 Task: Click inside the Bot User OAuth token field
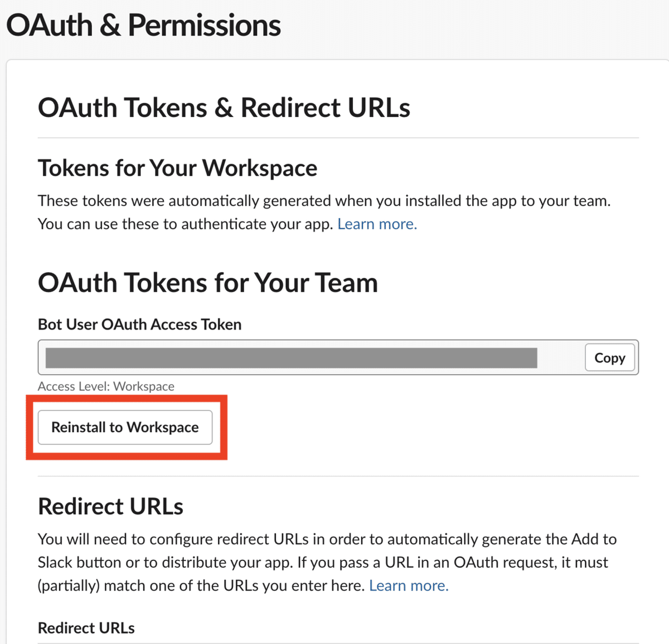point(560,358)
